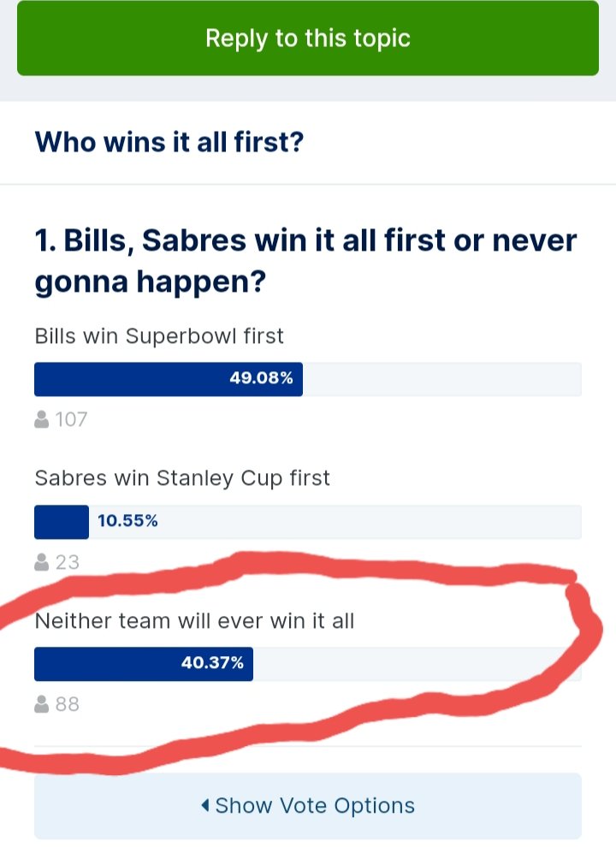This screenshot has width=616, height=847.
Task: Click the voter icon next to 107
Action: pos(42,419)
